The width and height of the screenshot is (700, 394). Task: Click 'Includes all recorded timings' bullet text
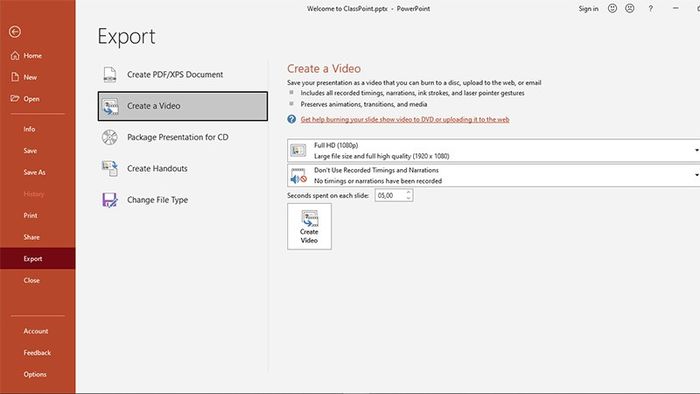[x=412, y=93]
